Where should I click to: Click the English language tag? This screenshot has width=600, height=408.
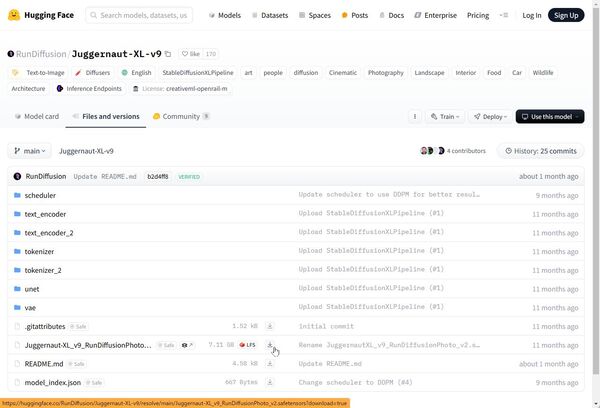pos(136,73)
